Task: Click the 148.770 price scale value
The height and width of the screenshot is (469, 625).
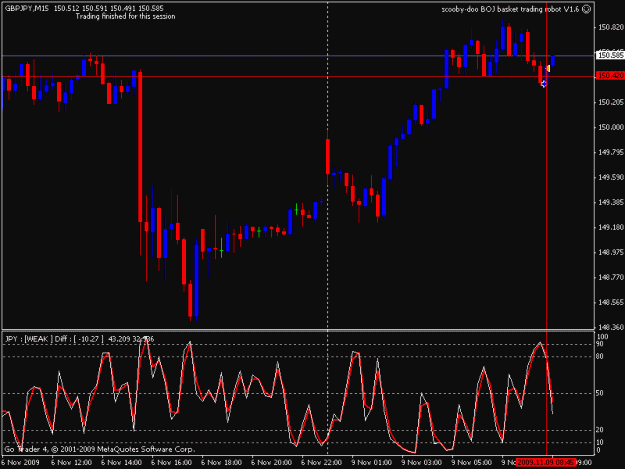Action: tap(611, 277)
